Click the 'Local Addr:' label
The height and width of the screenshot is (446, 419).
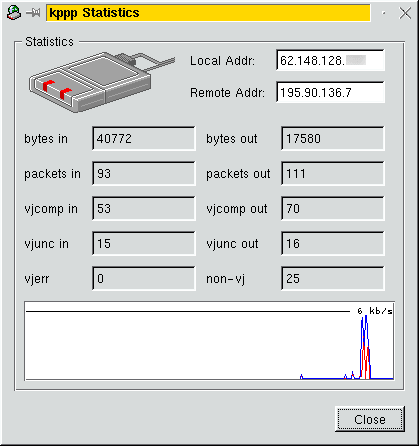(x=222, y=61)
